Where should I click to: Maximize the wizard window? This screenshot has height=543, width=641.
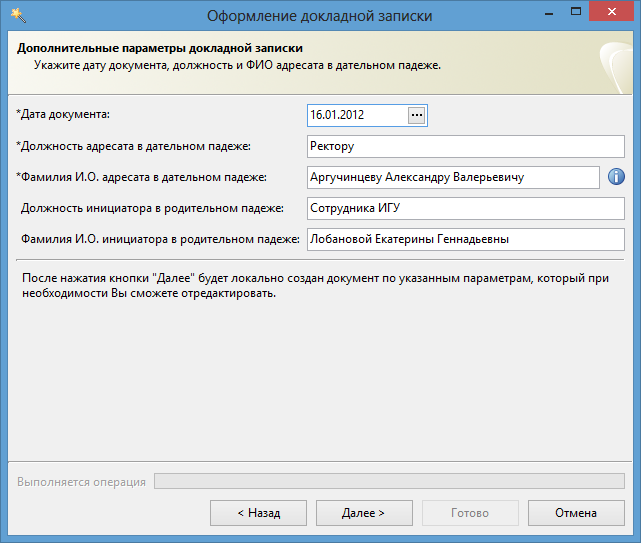(x=576, y=13)
